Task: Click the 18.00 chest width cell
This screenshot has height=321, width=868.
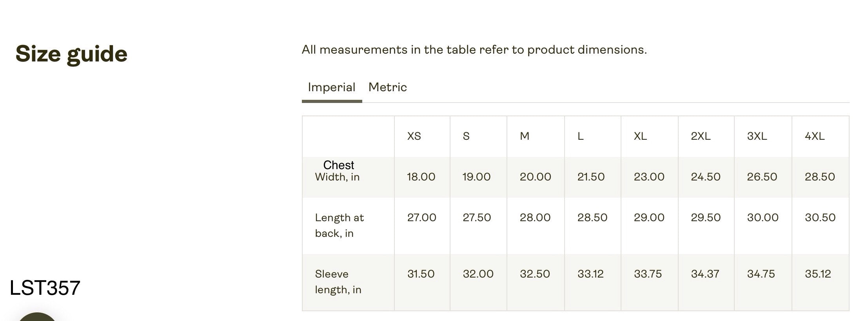Action: point(421,177)
